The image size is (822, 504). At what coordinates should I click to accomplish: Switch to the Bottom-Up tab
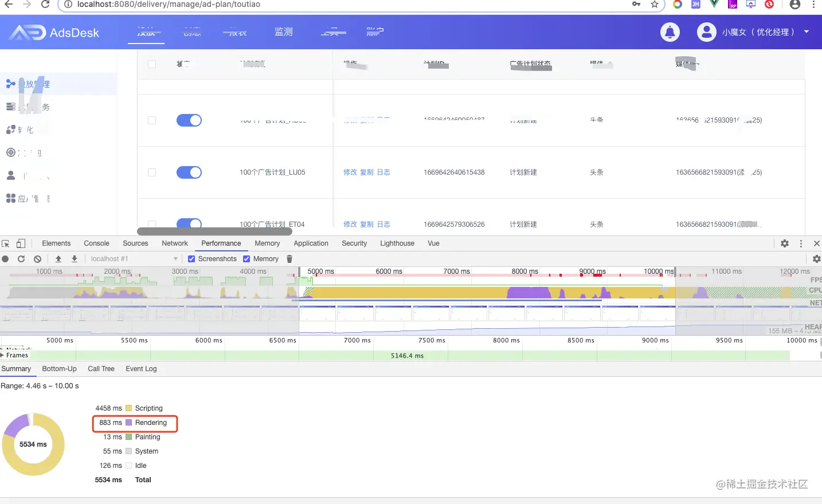coord(59,369)
